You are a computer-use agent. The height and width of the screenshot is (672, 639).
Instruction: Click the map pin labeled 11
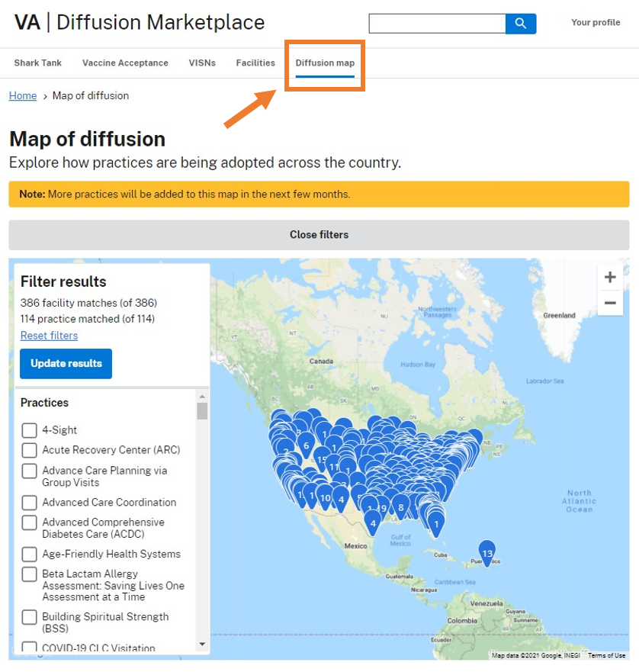point(334,467)
